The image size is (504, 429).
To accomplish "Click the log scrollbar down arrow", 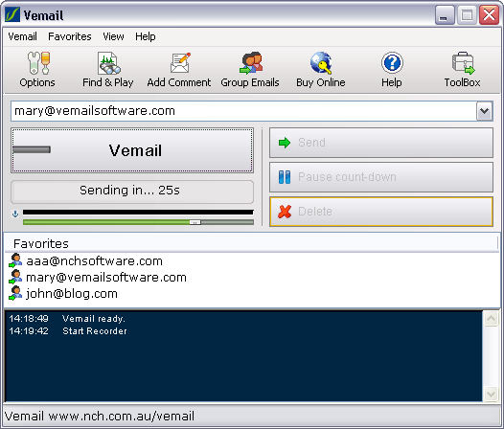I will pyautogui.click(x=492, y=394).
